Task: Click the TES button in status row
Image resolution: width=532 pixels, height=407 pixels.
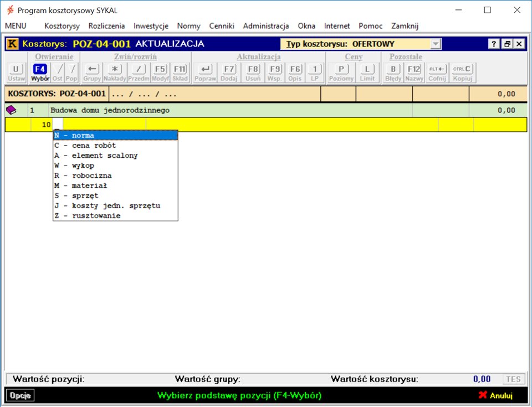Action: (x=513, y=379)
